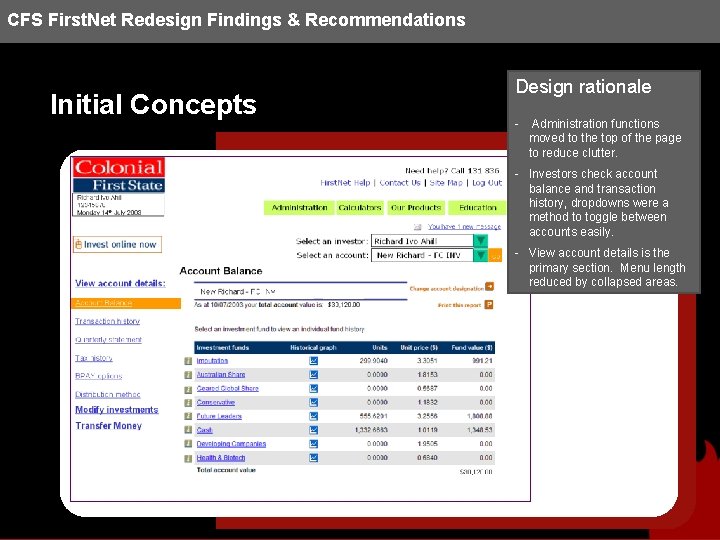Click the orange ellipsis button beside account dropdown
The height and width of the screenshot is (540, 720).
pyautogui.click(x=495, y=255)
